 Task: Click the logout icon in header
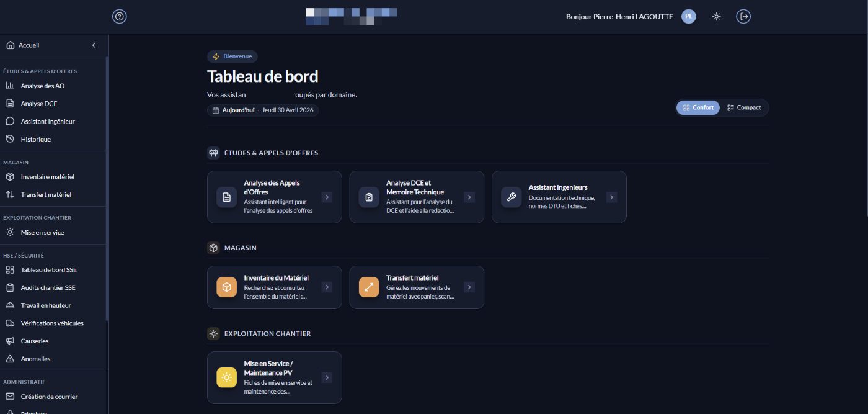click(x=743, y=17)
